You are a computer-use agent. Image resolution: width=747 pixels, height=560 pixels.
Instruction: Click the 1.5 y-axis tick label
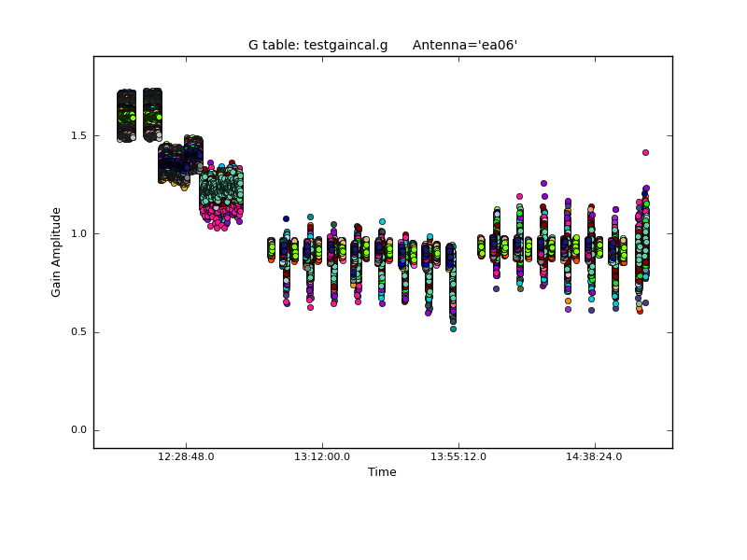coord(78,135)
